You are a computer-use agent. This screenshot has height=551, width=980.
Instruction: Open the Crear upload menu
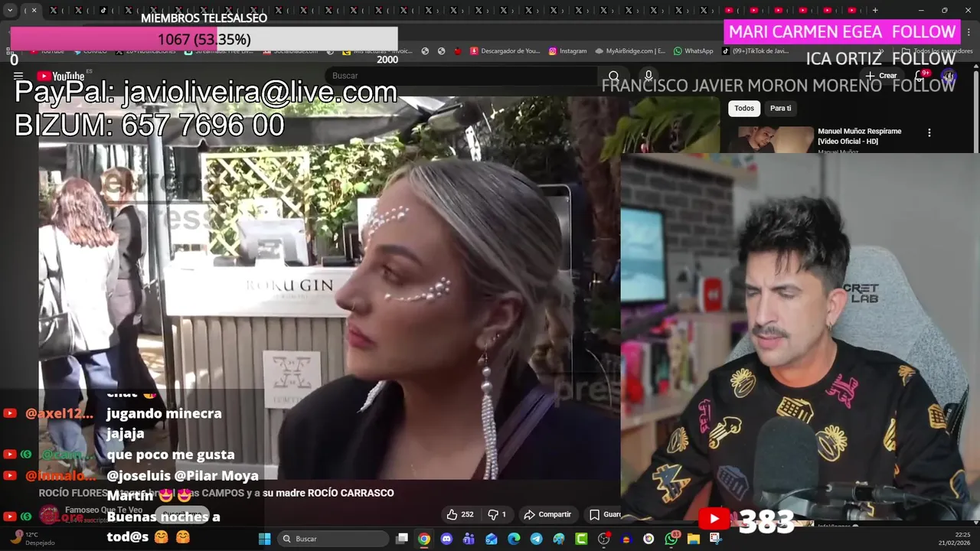coord(881,76)
